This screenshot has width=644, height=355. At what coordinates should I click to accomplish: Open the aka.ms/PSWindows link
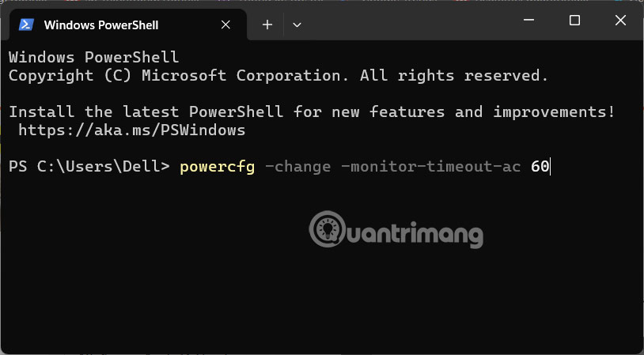pos(131,130)
